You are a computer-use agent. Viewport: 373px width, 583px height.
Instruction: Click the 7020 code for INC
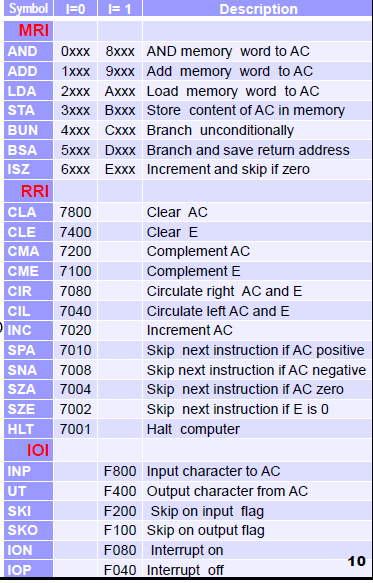[x=75, y=330]
